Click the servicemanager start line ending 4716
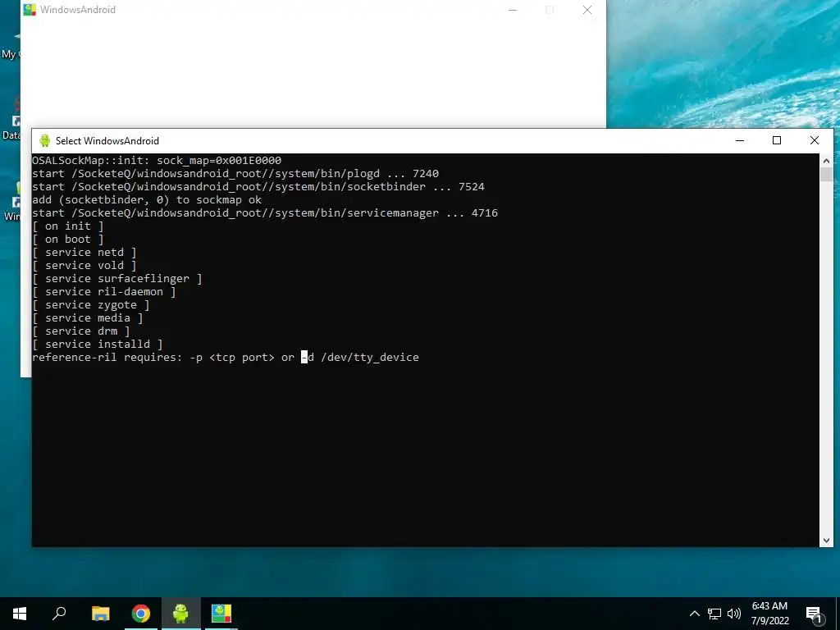The height and width of the screenshot is (630, 840). (x=265, y=212)
